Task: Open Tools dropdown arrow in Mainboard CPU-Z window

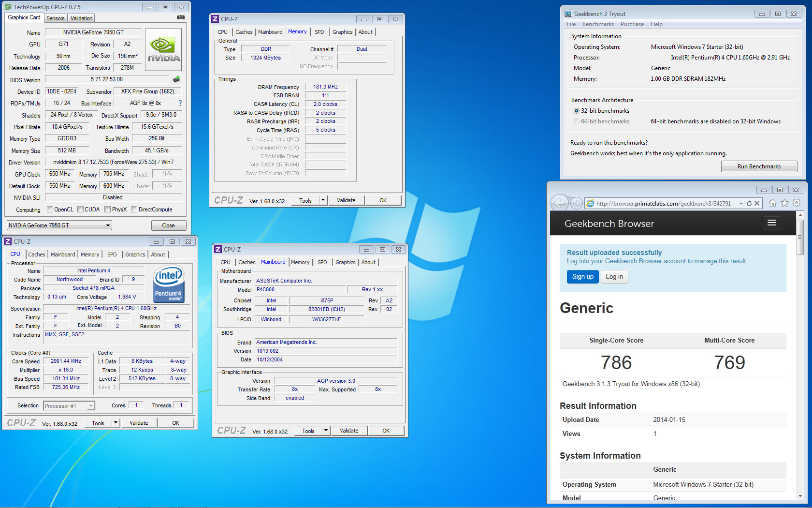Action: coord(326,431)
